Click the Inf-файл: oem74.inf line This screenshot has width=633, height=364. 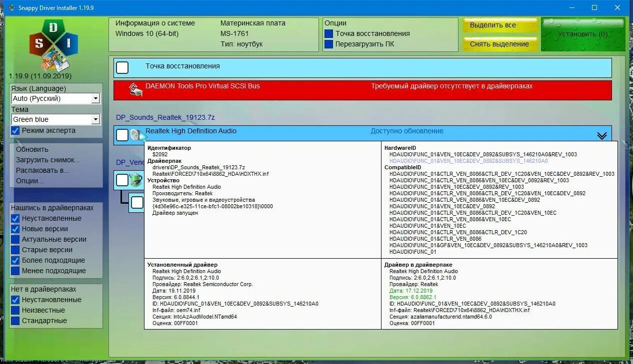point(176,310)
